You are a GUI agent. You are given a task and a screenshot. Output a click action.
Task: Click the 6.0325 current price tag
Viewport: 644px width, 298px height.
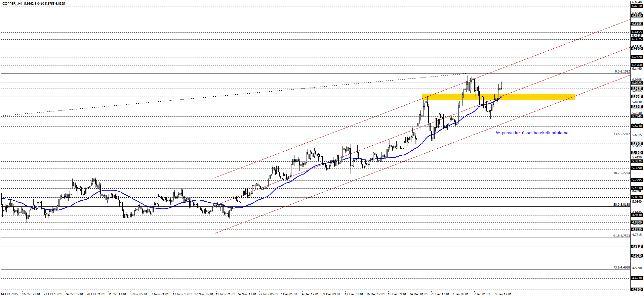click(x=637, y=83)
